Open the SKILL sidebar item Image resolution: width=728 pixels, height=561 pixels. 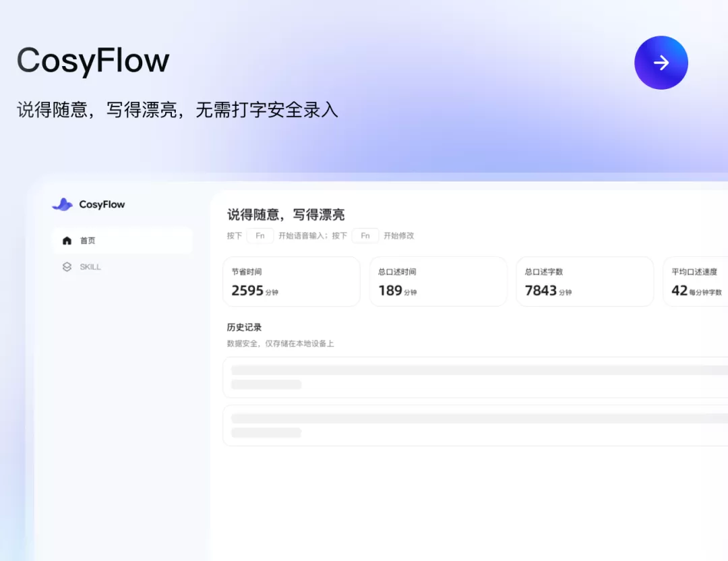(x=123, y=267)
